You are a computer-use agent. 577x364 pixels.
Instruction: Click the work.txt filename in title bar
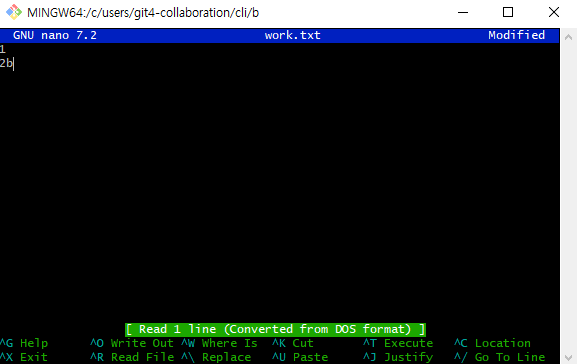293,35
